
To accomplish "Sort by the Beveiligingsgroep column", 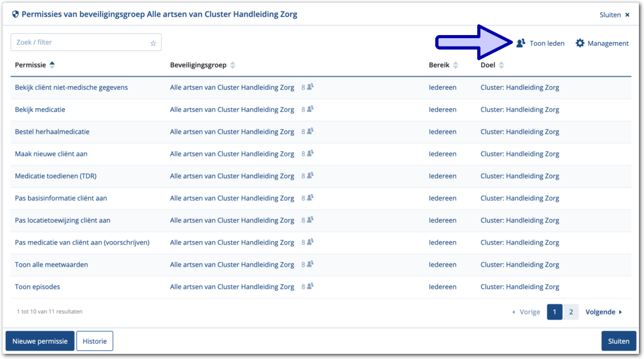I will (x=233, y=65).
